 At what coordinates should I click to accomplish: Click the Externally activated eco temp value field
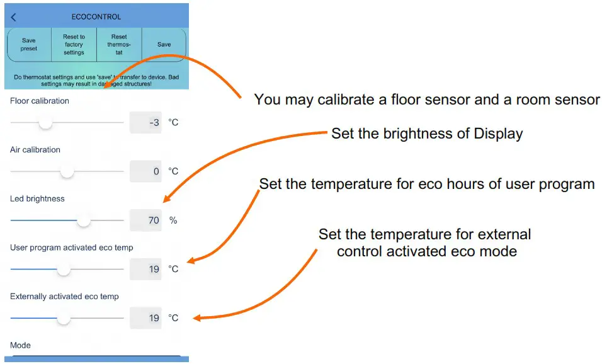(145, 317)
